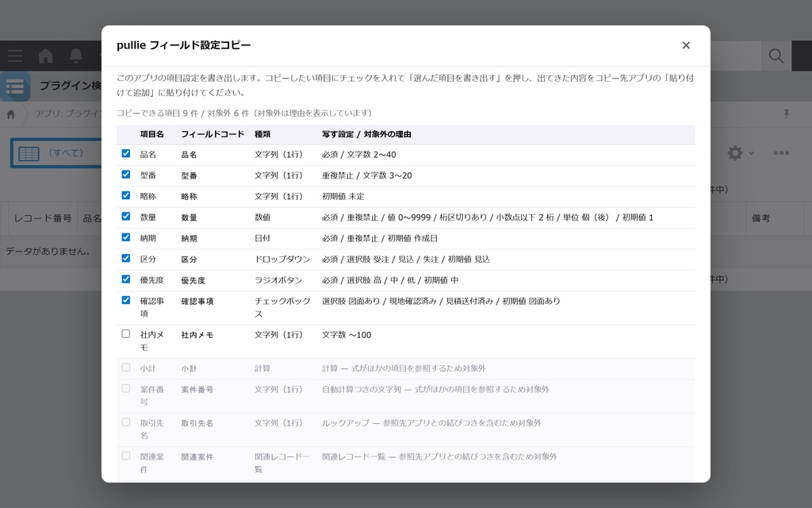Open the kintone hamburger menu icon
Screen dimensions: 812x508
click(15, 56)
